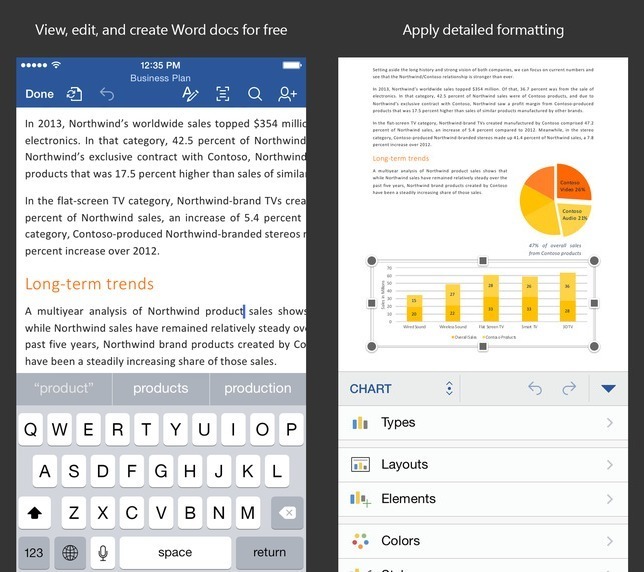
Task: Tap the Colors dots icon
Action: click(x=360, y=541)
